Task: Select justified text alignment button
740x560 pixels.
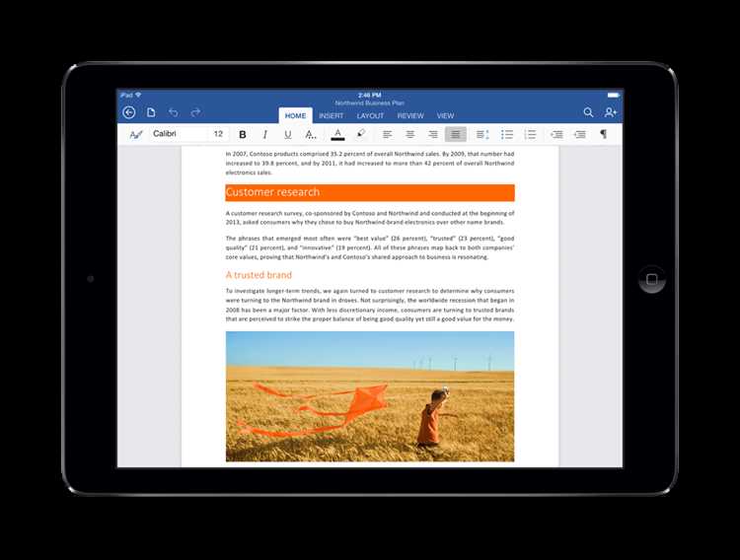Action: (x=456, y=134)
